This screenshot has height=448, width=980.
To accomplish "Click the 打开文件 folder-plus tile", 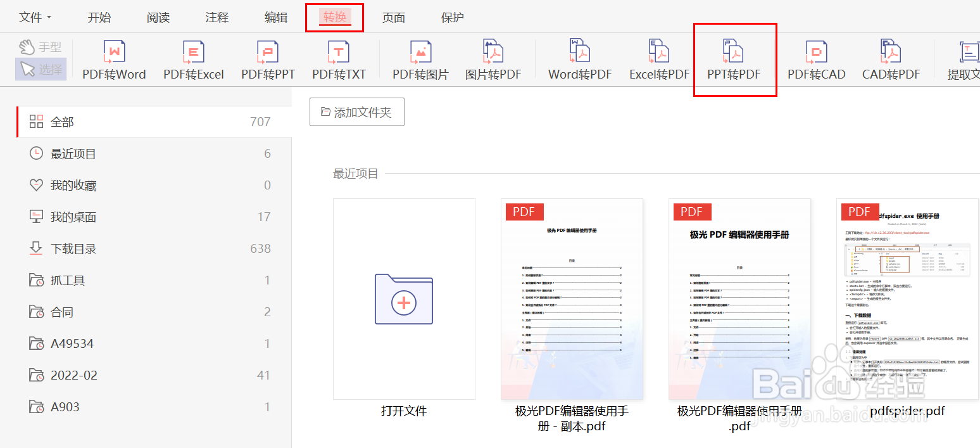I will tap(404, 299).
